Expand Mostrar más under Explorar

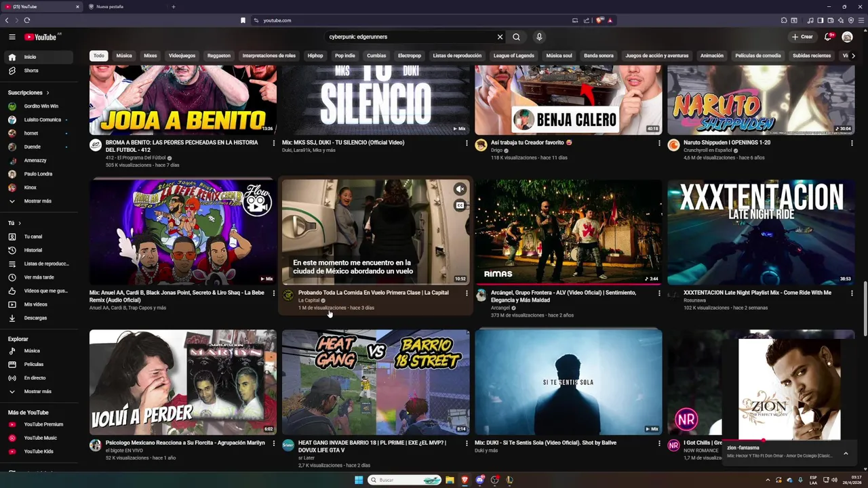click(x=38, y=392)
